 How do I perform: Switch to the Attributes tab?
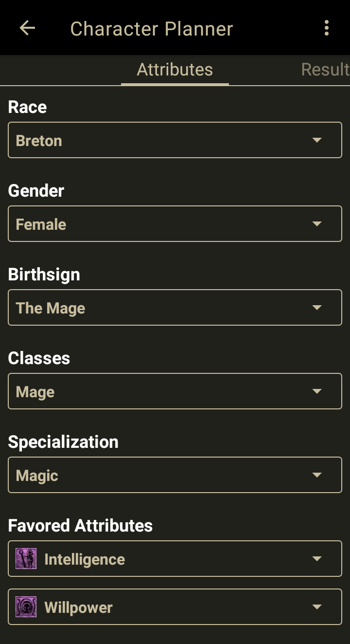pyautogui.click(x=175, y=70)
